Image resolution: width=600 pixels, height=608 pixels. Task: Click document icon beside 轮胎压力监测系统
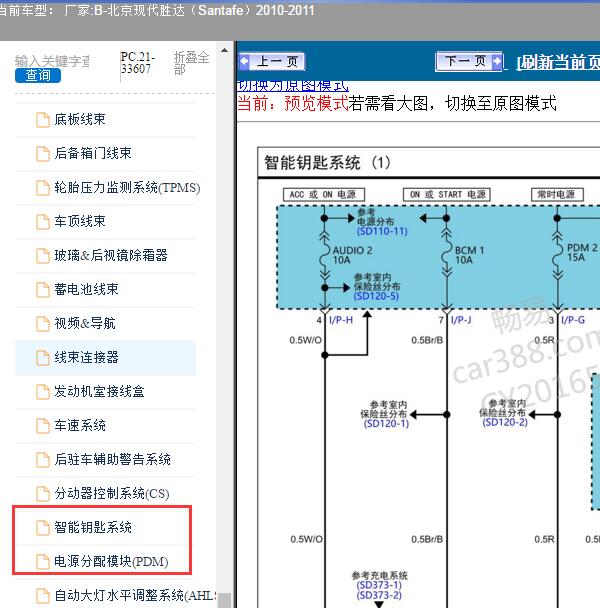(x=43, y=188)
